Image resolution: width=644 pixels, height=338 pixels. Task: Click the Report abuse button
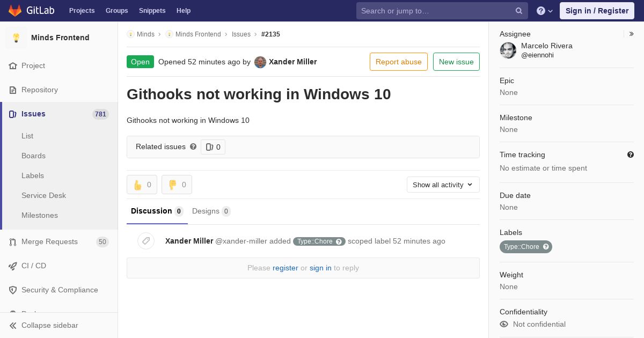tap(399, 62)
